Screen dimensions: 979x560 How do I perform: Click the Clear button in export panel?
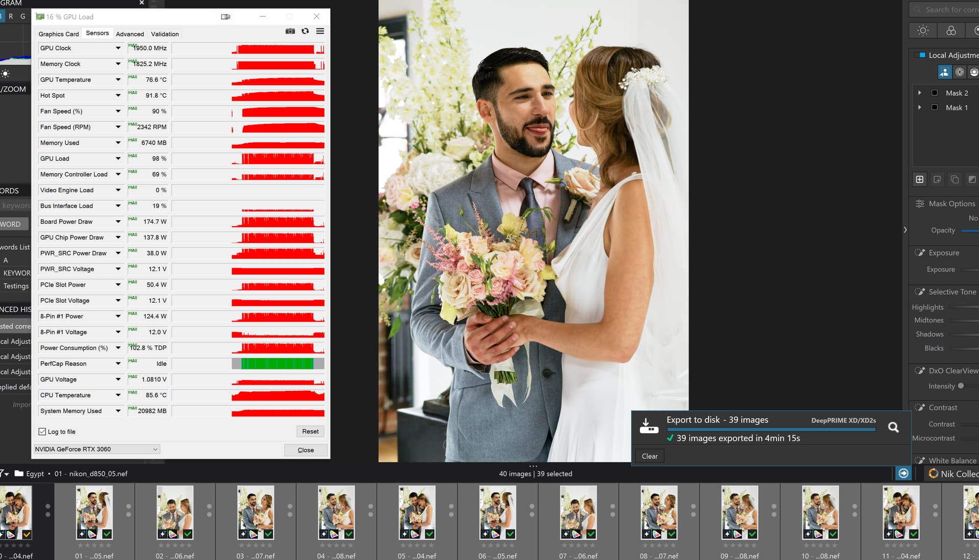tap(649, 456)
